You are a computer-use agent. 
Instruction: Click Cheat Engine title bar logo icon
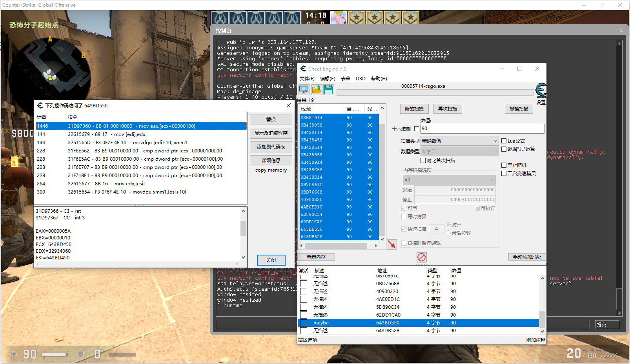(303, 69)
